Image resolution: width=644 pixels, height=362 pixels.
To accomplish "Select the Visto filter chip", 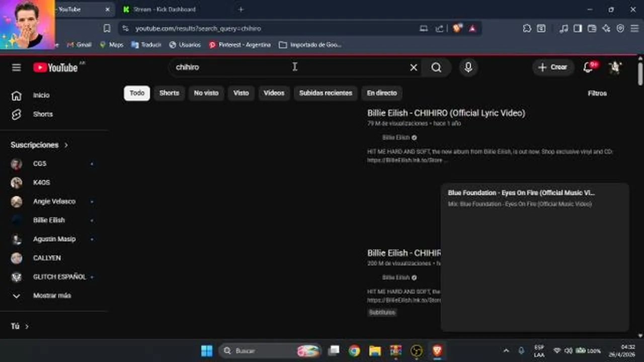I will pyautogui.click(x=241, y=93).
